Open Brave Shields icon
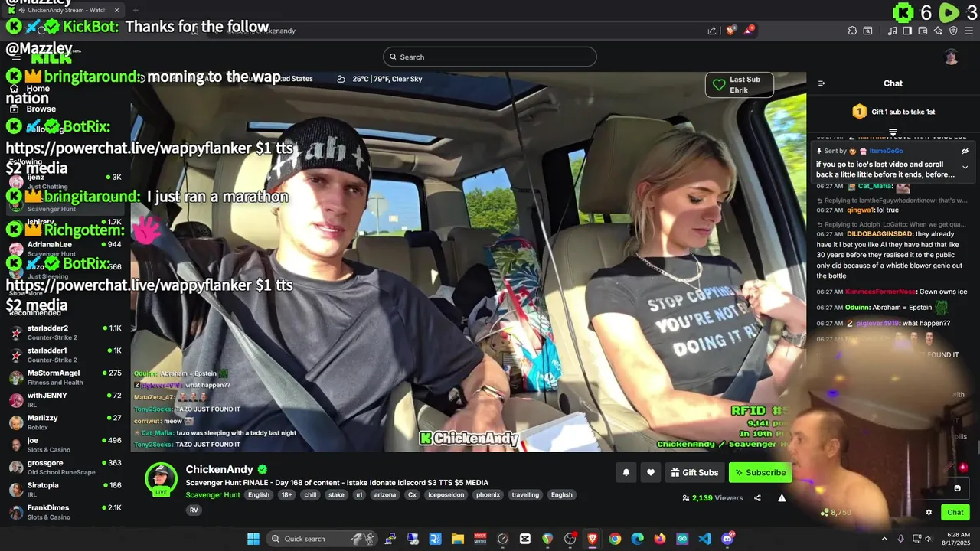The width and height of the screenshot is (980, 551). (731, 31)
